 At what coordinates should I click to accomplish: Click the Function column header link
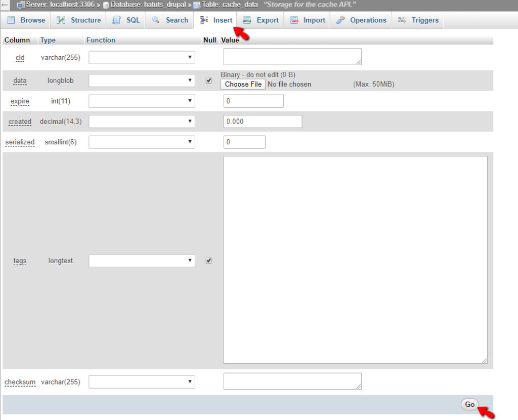point(101,40)
